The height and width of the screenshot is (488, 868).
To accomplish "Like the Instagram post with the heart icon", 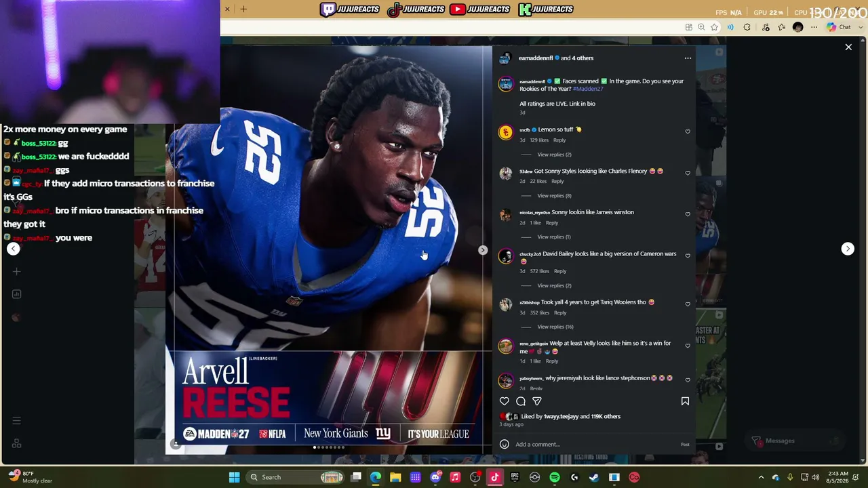I will 504,401.
